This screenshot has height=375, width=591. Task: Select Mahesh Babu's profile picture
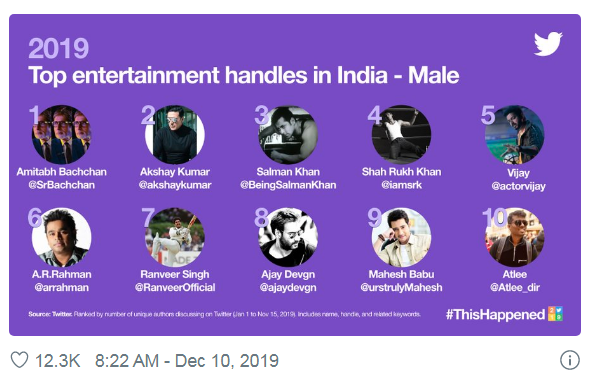click(401, 237)
